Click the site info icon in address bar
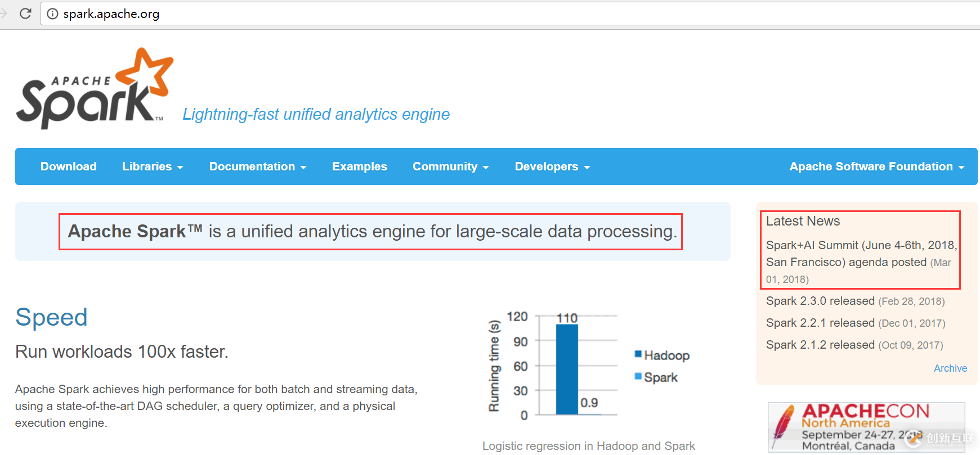Screen dimensions: 980x455 pyautogui.click(x=52, y=14)
